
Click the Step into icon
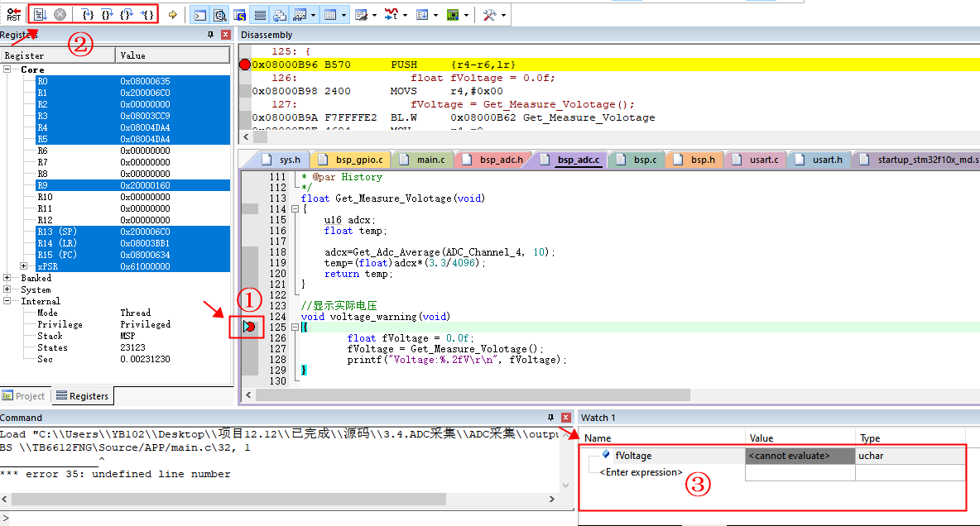pyautogui.click(x=88, y=14)
